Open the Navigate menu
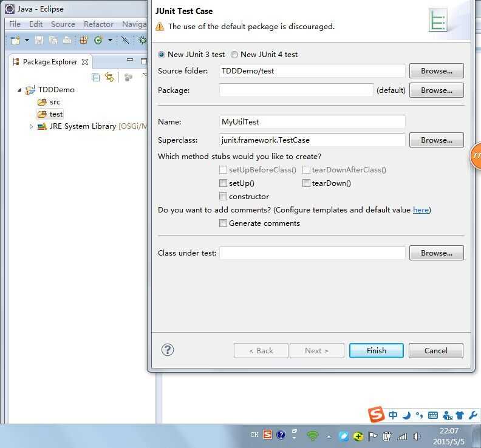The image size is (481, 448). pos(134,24)
